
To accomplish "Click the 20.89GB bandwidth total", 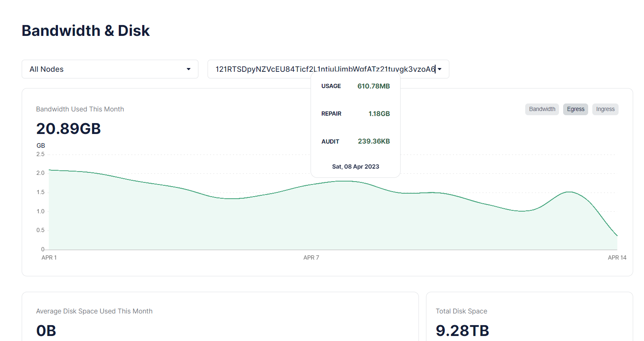I will tap(68, 129).
